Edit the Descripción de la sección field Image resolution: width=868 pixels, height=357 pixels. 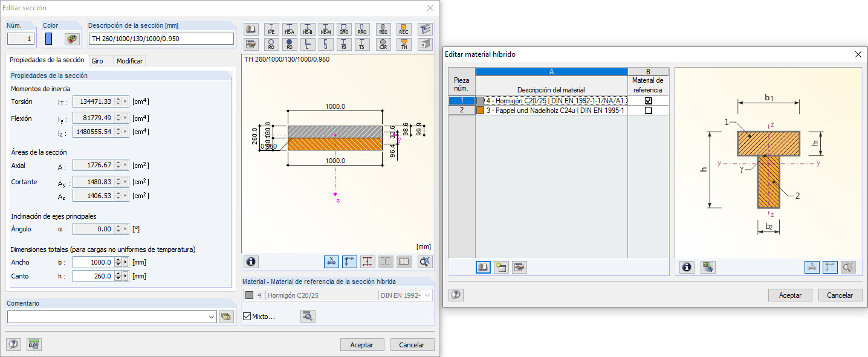[x=161, y=39]
